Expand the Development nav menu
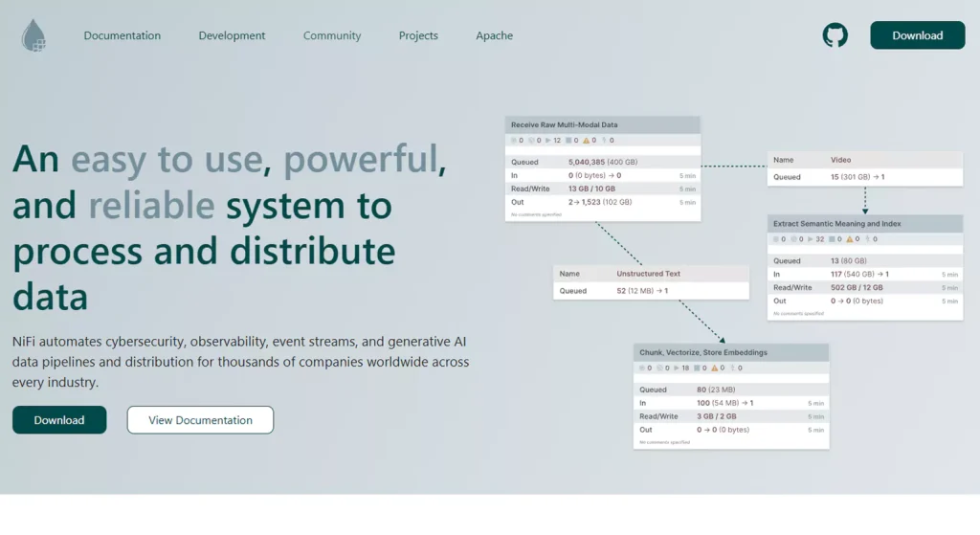Image resolution: width=980 pixels, height=535 pixels. [232, 35]
